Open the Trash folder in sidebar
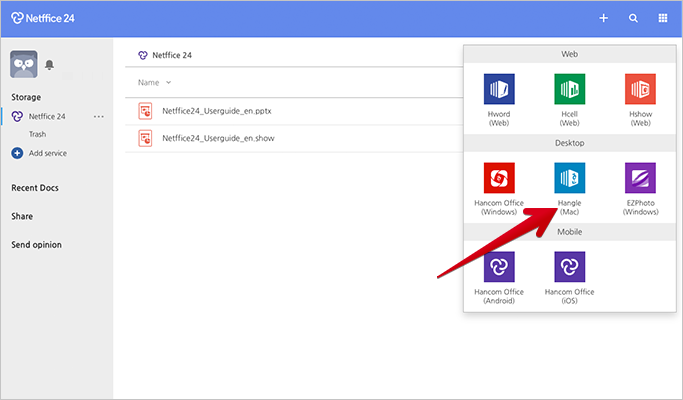Image resolution: width=683 pixels, height=400 pixels. [37, 134]
